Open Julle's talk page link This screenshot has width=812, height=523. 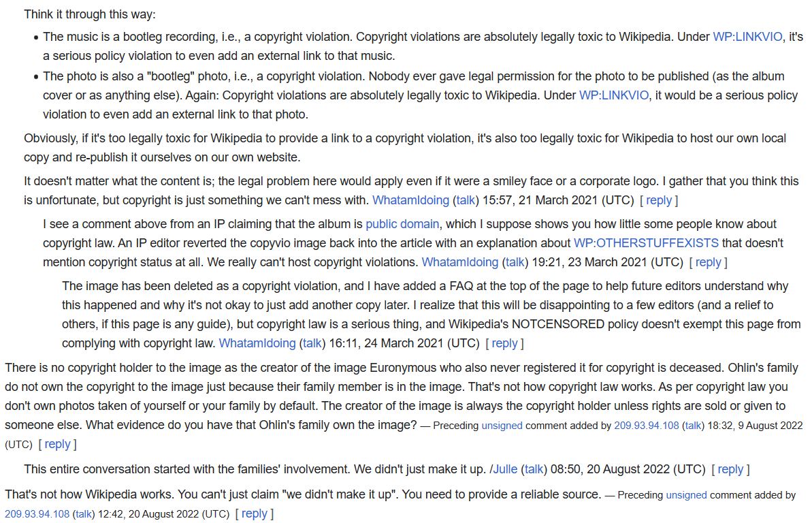tap(534, 469)
